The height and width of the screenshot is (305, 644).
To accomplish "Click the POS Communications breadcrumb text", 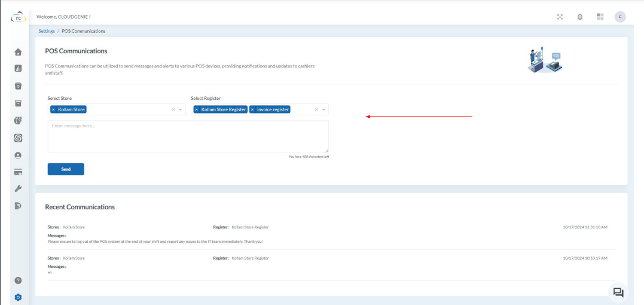I will 83,31.
